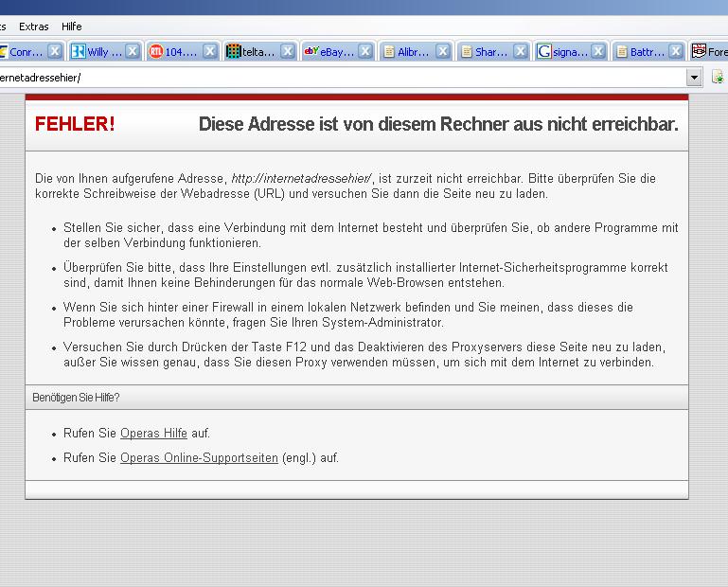The width and height of the screenshot is (728, 587).
Task: Switch to the signa... tab
Action: click(x=571, y=51)
